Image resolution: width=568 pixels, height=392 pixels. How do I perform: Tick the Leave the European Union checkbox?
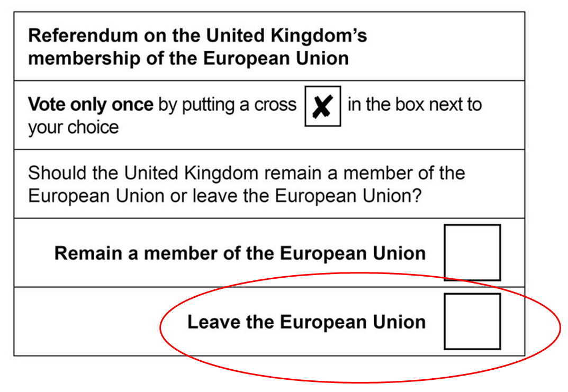click(x=472, y=321)
